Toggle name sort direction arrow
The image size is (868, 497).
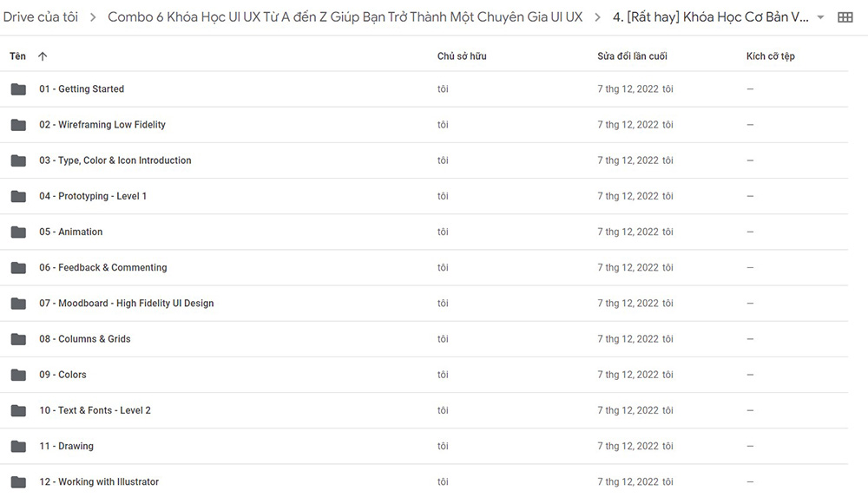click(x=43, y=56)
